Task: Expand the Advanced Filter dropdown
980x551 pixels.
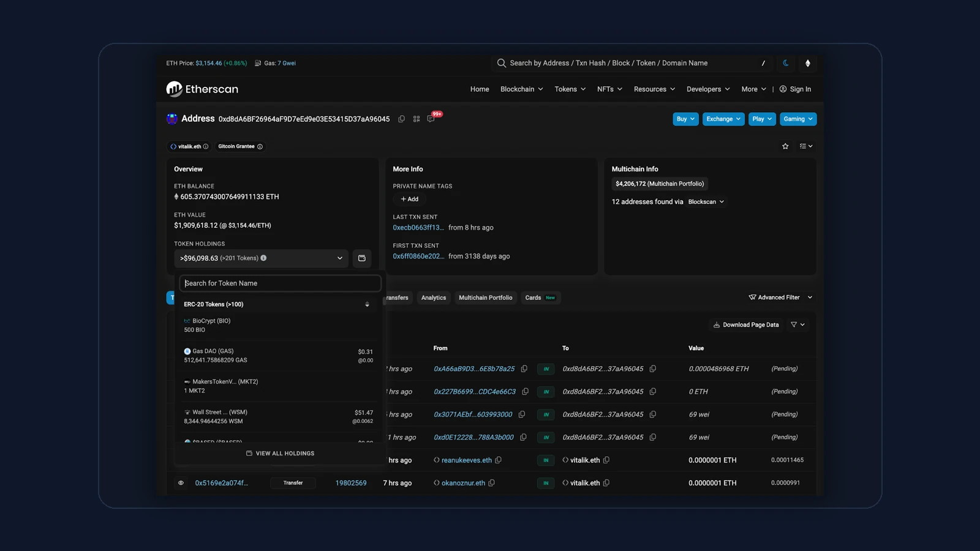Action: point(780,298)
